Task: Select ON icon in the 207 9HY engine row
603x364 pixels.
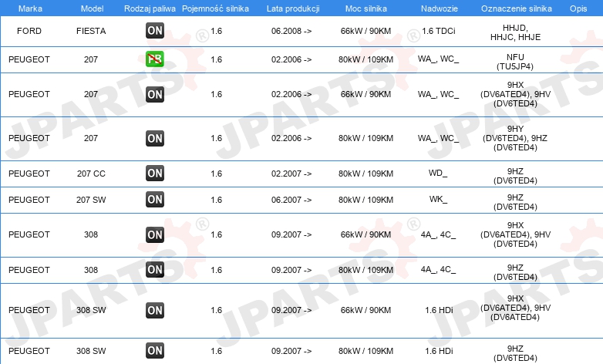Action: click(155, 139)
